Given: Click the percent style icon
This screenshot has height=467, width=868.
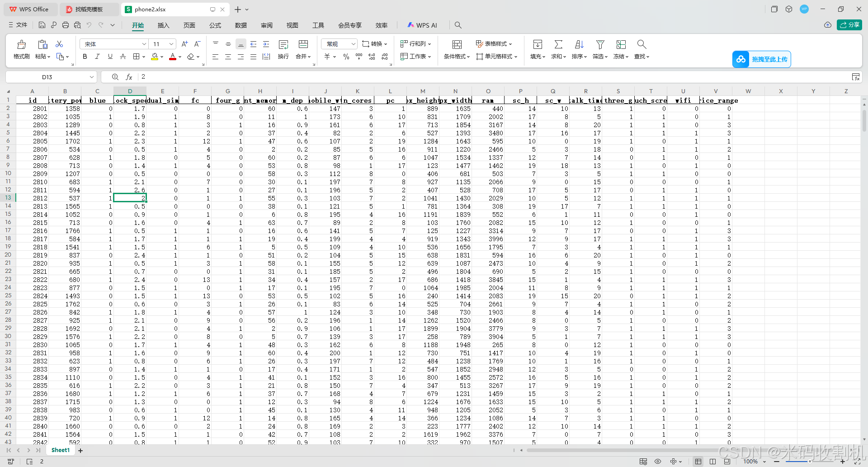Looking at the screenshot, I should pos(346,57).
